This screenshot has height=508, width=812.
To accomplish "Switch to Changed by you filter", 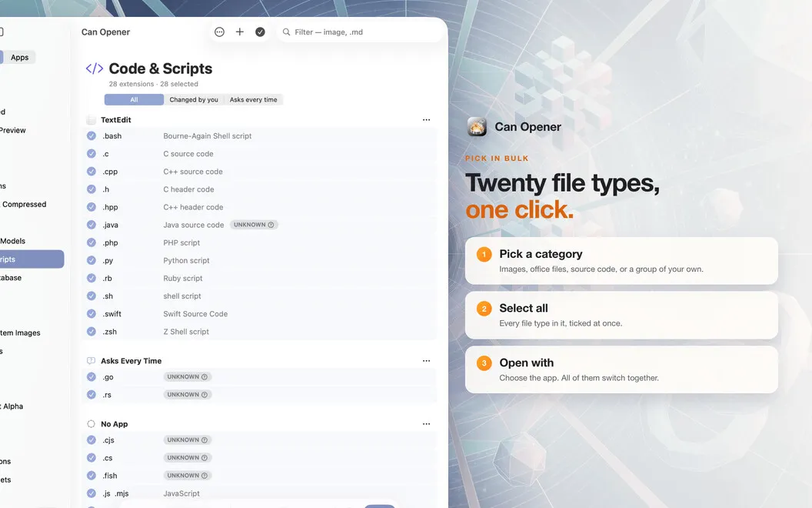I will coord(194,99).
